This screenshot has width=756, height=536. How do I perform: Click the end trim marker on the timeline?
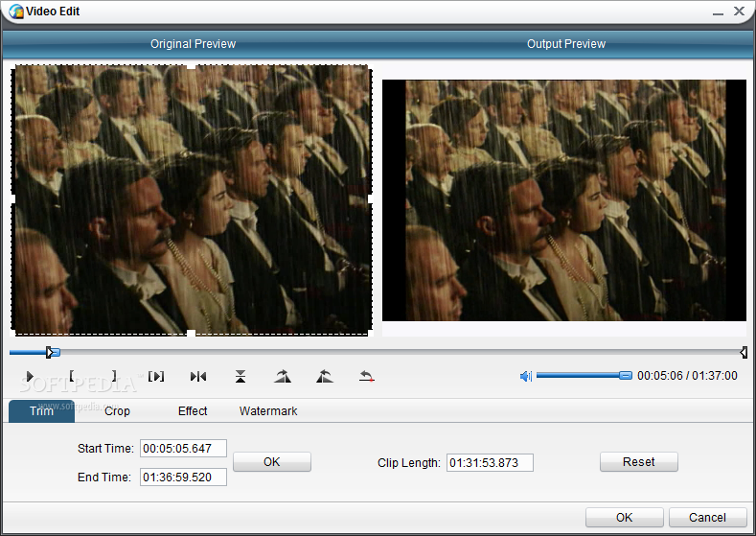pyautogui.click(x=744, y=352)
